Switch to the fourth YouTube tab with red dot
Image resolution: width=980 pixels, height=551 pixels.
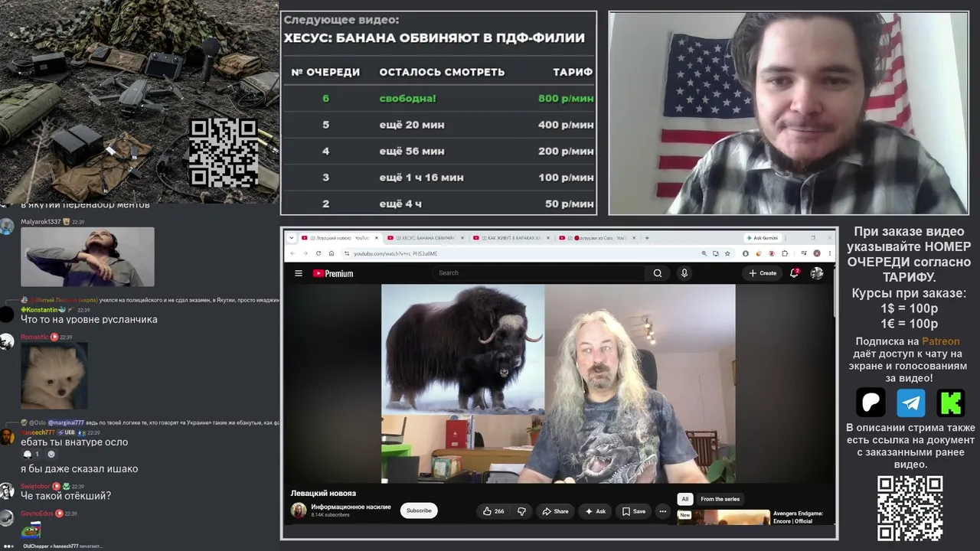(x=596, y=238)
